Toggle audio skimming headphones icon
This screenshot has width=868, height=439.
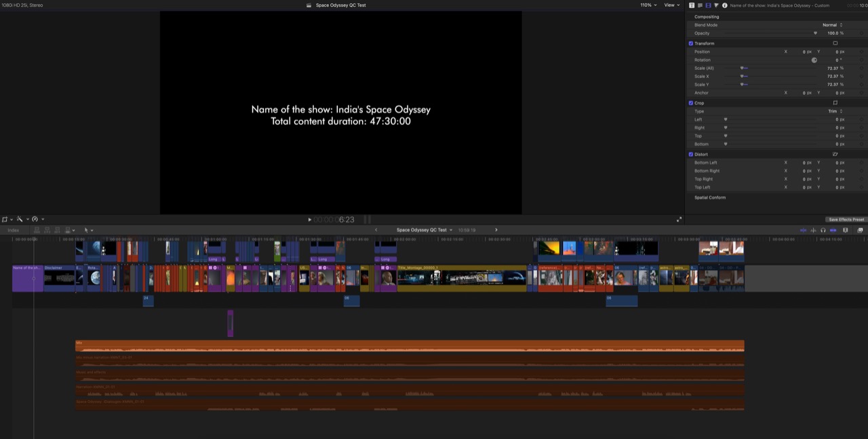click(x=823, y=230)
